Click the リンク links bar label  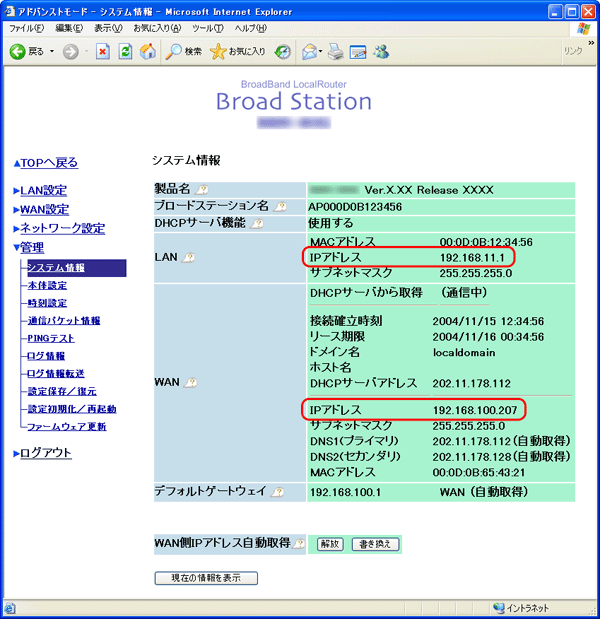(x=573, y=51)
